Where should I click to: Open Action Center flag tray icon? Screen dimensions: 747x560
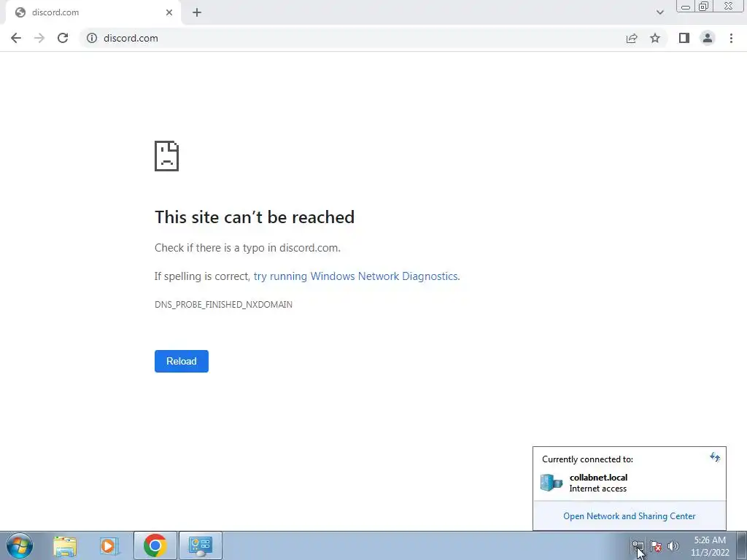click(x=656, y=546)
